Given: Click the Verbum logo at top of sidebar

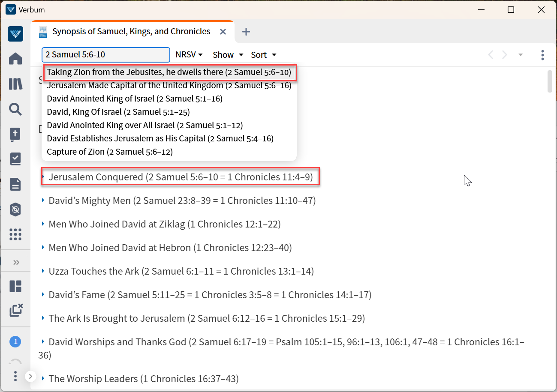Looking at the screenshot, I should pyautogui.click(x=15, y=34).
